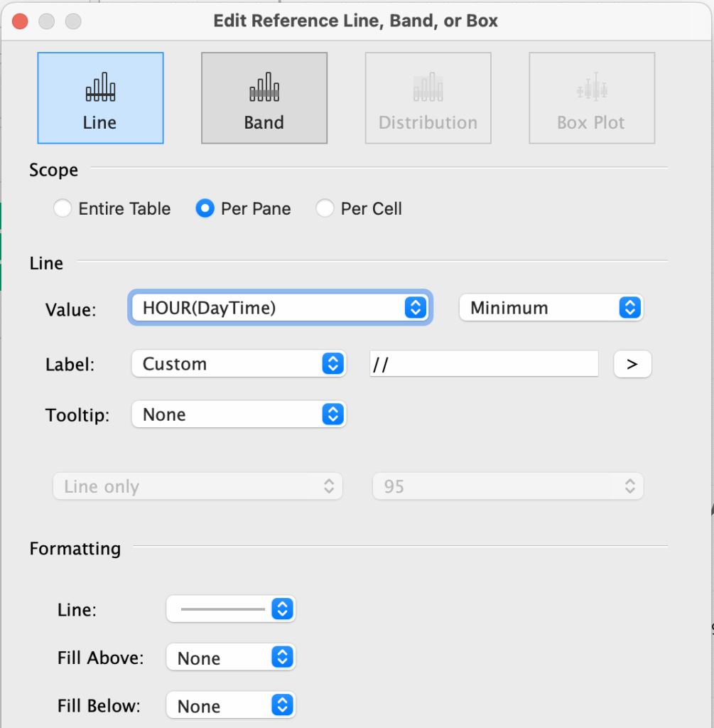Click the Line only dropdown
Viewport: 714px width, 728px height.
pyautogui.click(x=198, y=487)
